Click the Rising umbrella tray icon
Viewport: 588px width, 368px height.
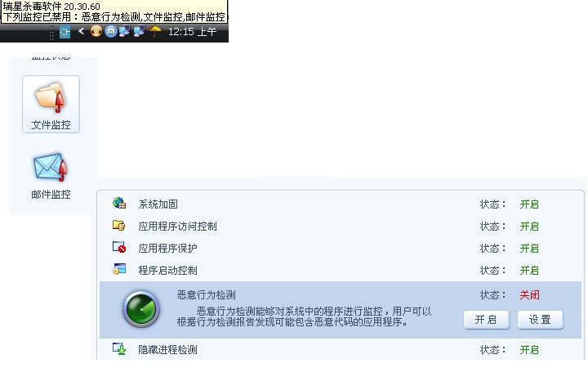tap(154, 32)
